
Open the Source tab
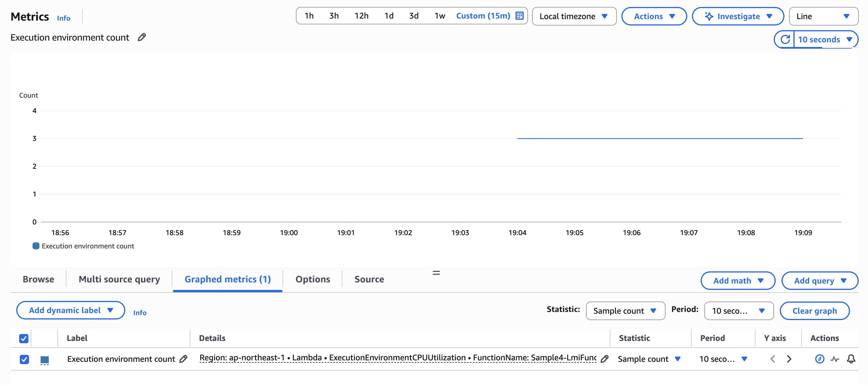(x=369, y=279)
